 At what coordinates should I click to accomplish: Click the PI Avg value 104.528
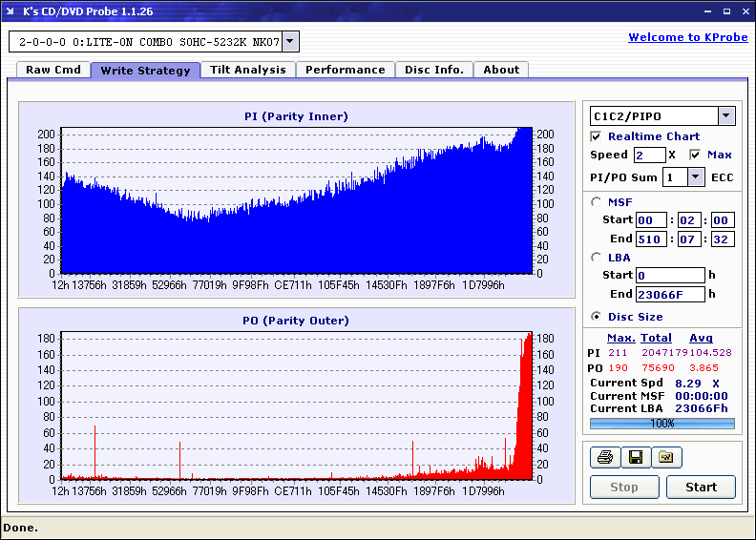pyautogui.click(x=711, y=353)
